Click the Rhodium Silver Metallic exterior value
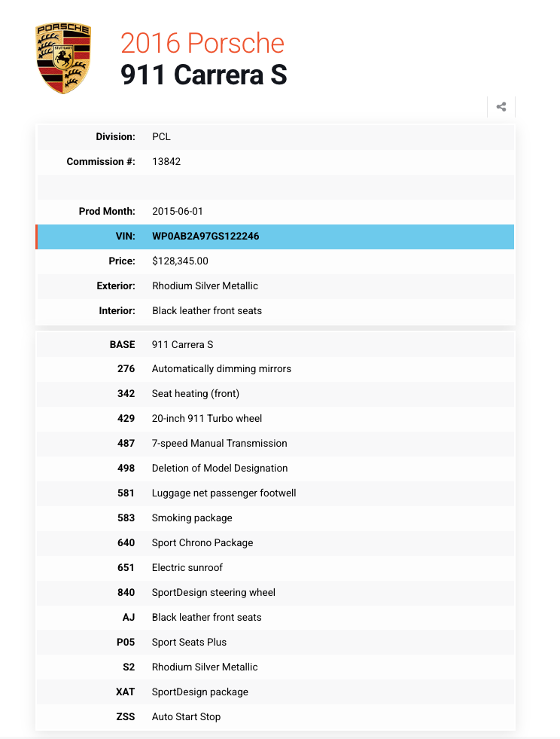Screen dimensions: 560x739 click(x=205, y=286)
